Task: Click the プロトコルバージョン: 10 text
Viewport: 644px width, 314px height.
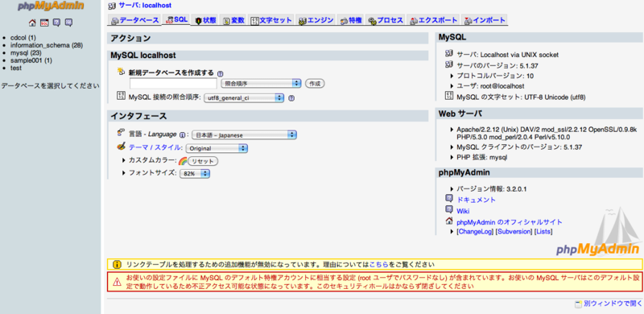Action: pos(495,76)
